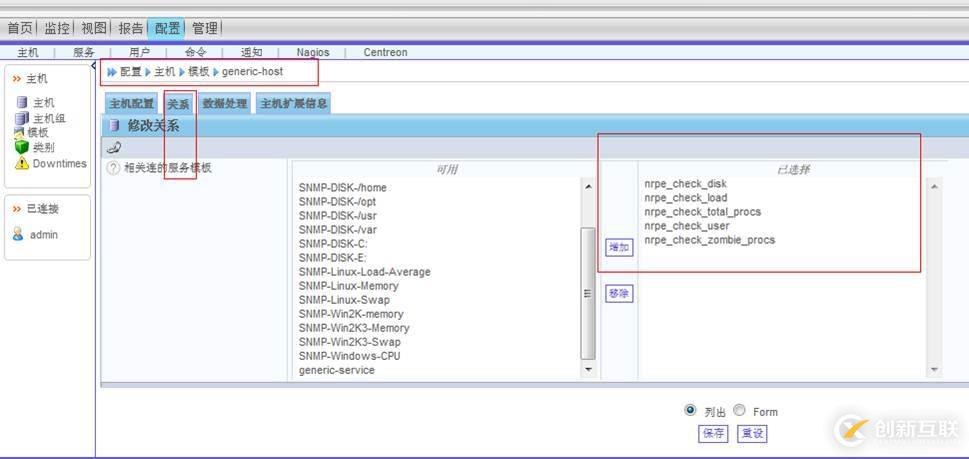The width and height of the screenshot is (969, 459).
Task: Select SNMP-Linux-Memory in available list
Action: [349, 286]
